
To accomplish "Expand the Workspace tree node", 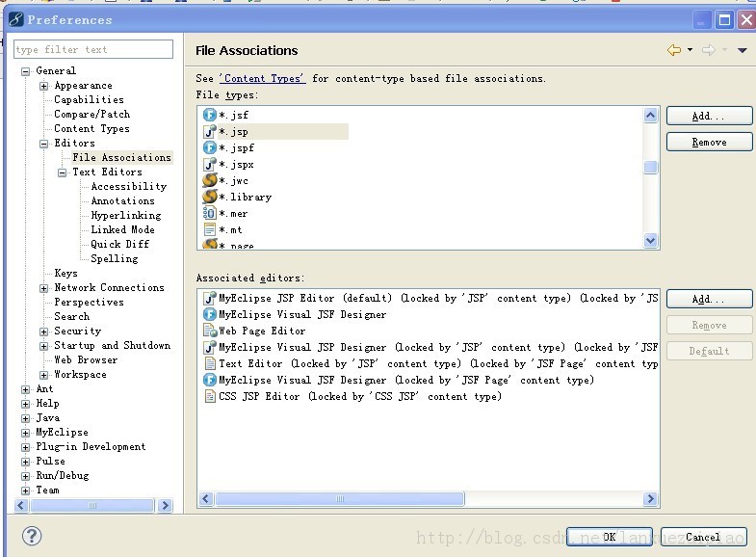I will click(44, 375).
